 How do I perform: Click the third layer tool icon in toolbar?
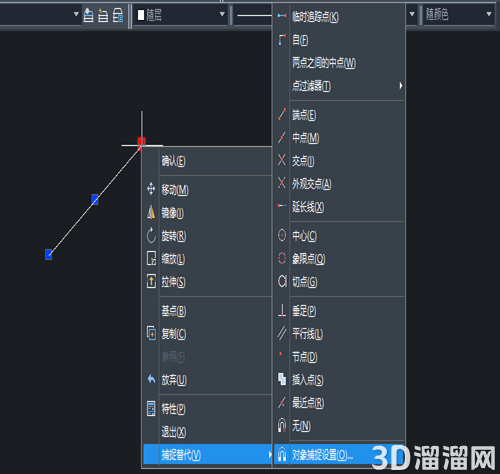[118, 15]
